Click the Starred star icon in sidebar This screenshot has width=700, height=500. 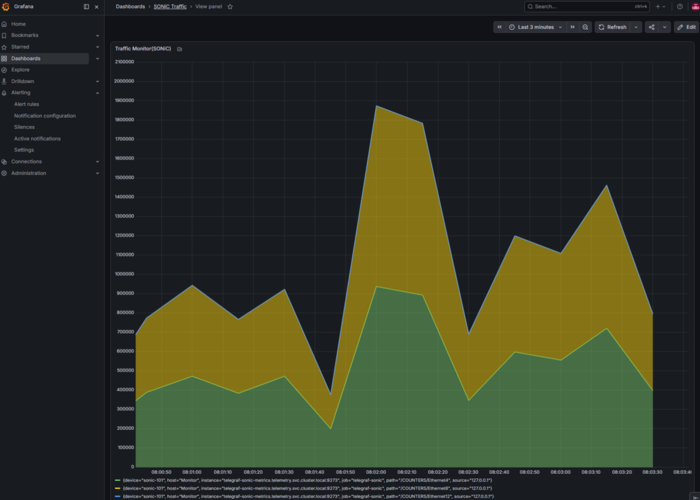pyautogui.click(x=4, y=47)
